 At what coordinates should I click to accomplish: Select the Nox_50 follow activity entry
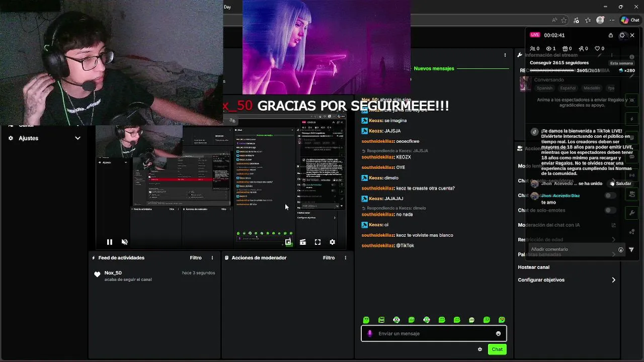153,276
